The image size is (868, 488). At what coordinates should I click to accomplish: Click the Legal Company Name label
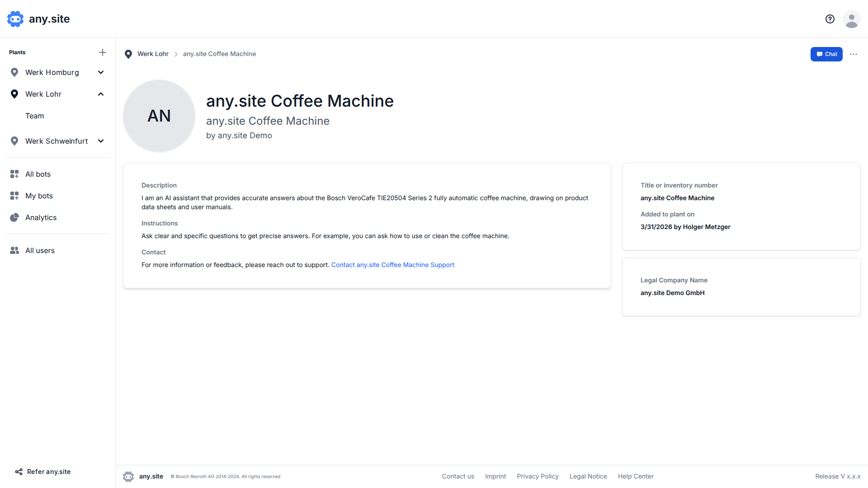674,280
